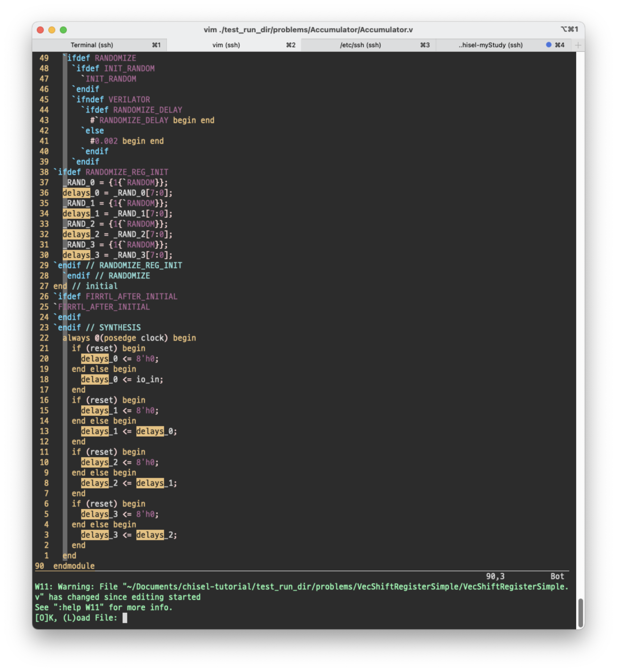Click 'delays_2 <= 8'h0;' line
This screenshot has height=672, width=617.
coord(120,462)
